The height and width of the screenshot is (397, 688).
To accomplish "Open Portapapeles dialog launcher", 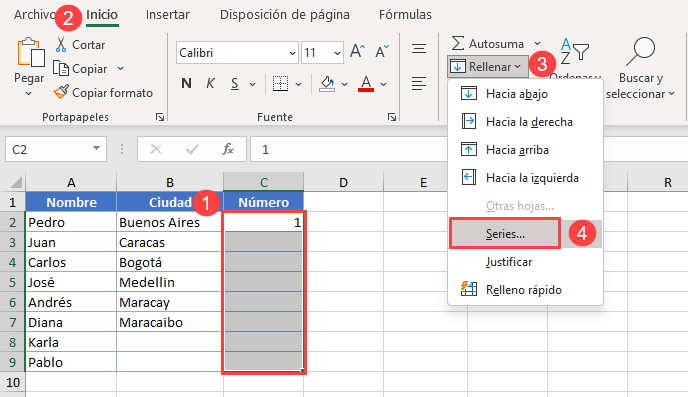I will tap(160, 117).
